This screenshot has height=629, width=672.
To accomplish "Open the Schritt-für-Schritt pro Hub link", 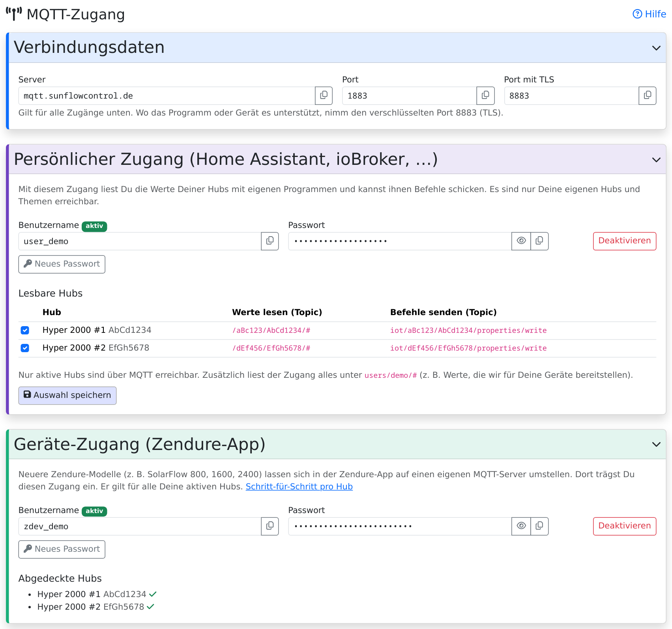I will pyautogui.click(x=299, y=487).
